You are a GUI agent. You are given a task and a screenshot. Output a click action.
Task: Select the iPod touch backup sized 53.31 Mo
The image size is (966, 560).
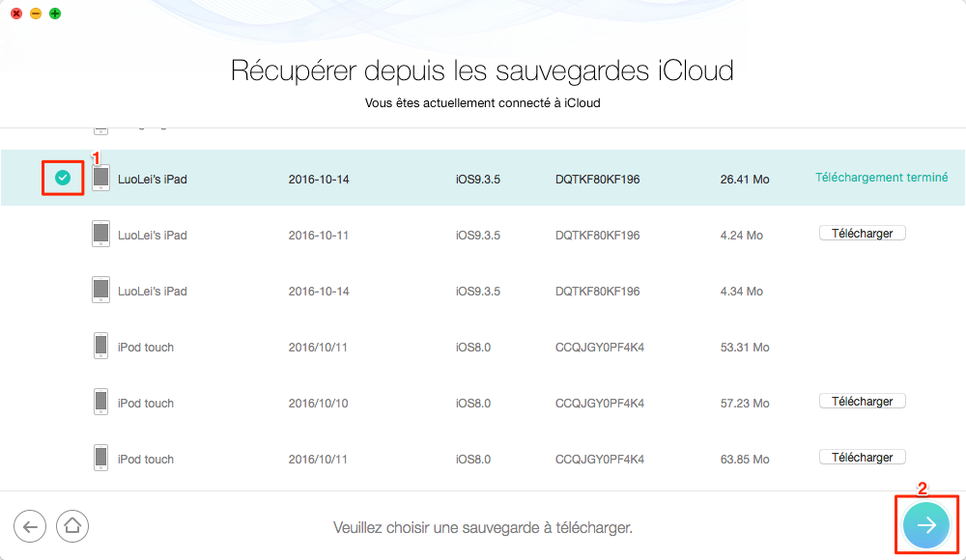click(483, 347)
